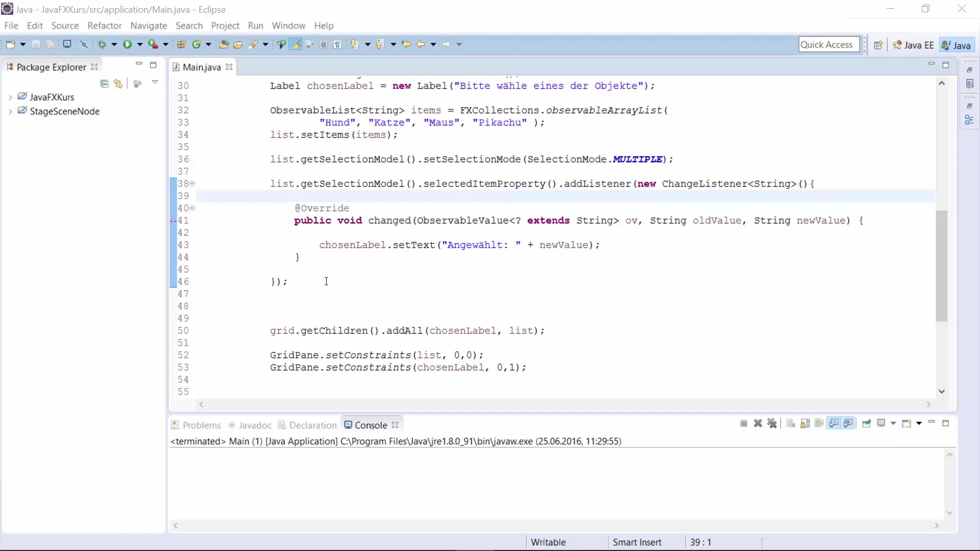The height and width of the screenshot is (551, 980).
Task: Select the Main.java editor tab
Action: 201,67
